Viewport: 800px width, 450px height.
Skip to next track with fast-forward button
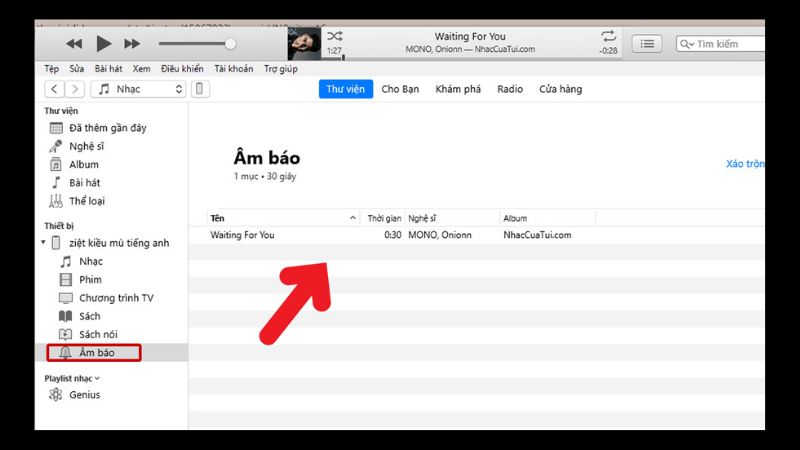click(x=132, y=44)
